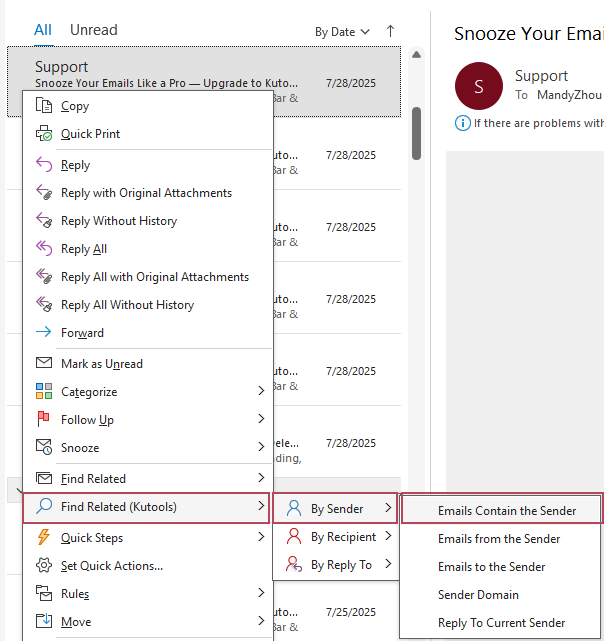Screen dimensions: 604x641
Task: Switch to the All mail tab
Action: (x=43, y=30)
